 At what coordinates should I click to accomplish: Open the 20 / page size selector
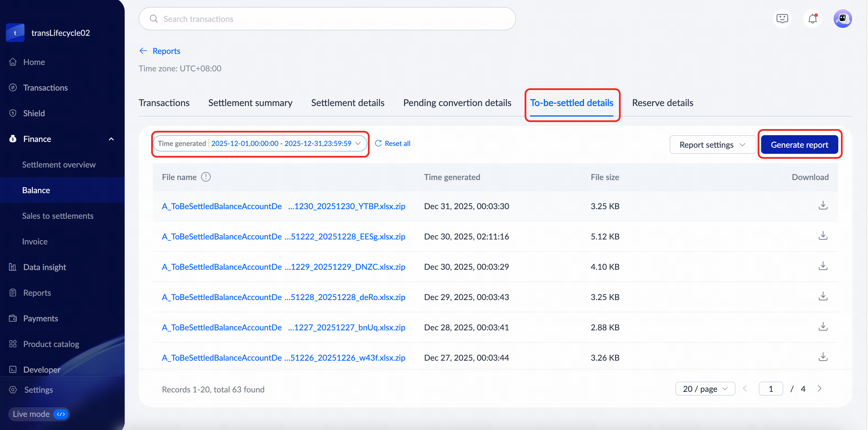pyautogui.click(x=705, y=389)
